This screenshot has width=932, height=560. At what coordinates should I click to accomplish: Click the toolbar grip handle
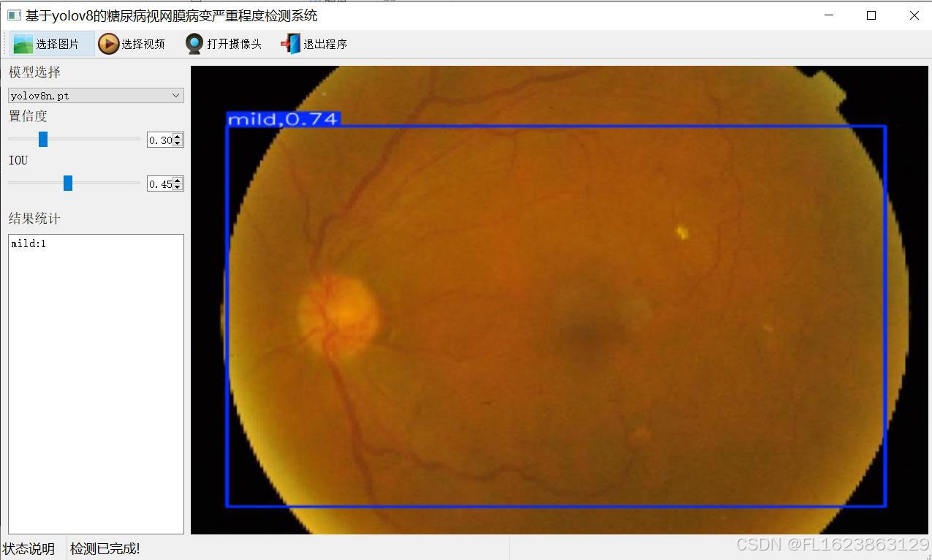click(x=4, y=44)
